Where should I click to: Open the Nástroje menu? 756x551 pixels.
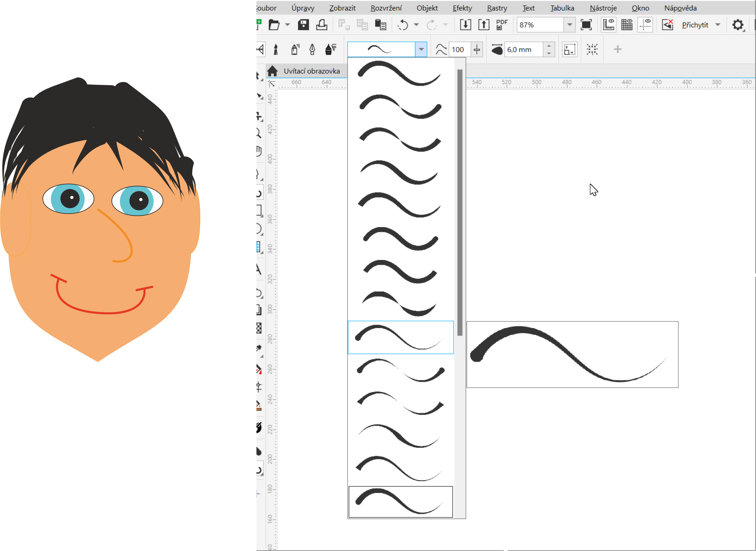tap(603, 8)
